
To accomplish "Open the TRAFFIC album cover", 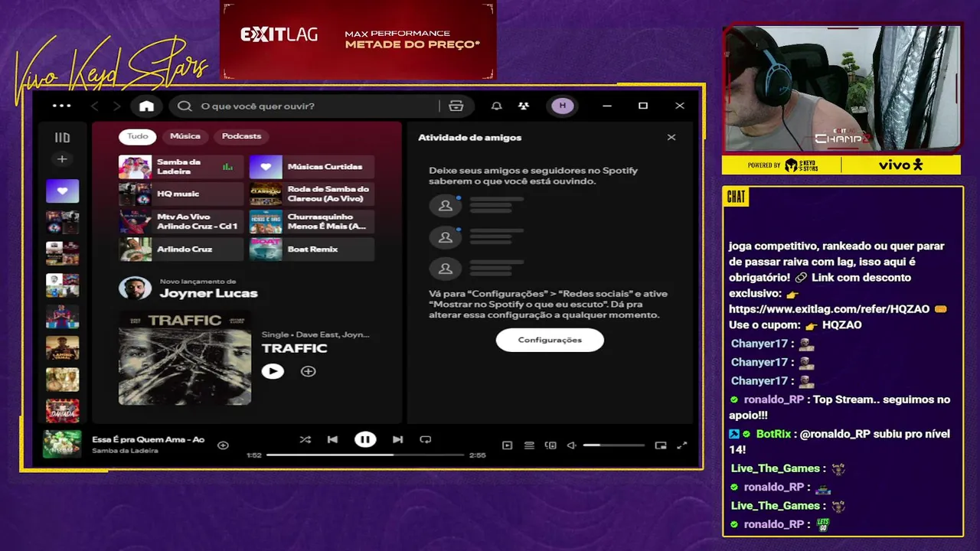I will click(185, 357).
